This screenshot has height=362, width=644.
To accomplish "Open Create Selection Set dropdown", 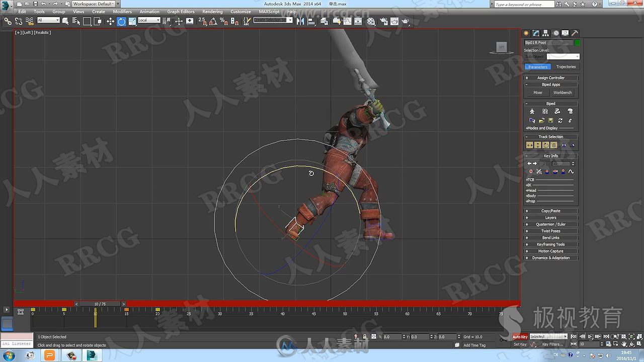I will coord(273,20).
